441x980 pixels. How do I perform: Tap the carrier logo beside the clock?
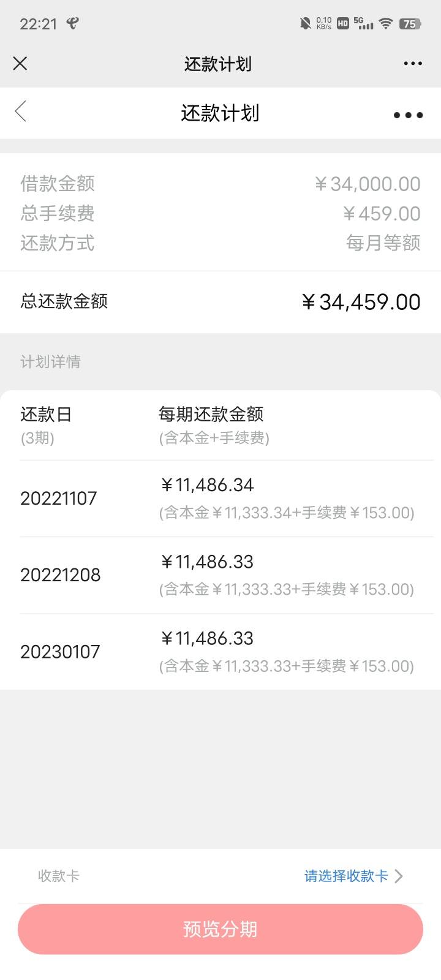point(73,23)
